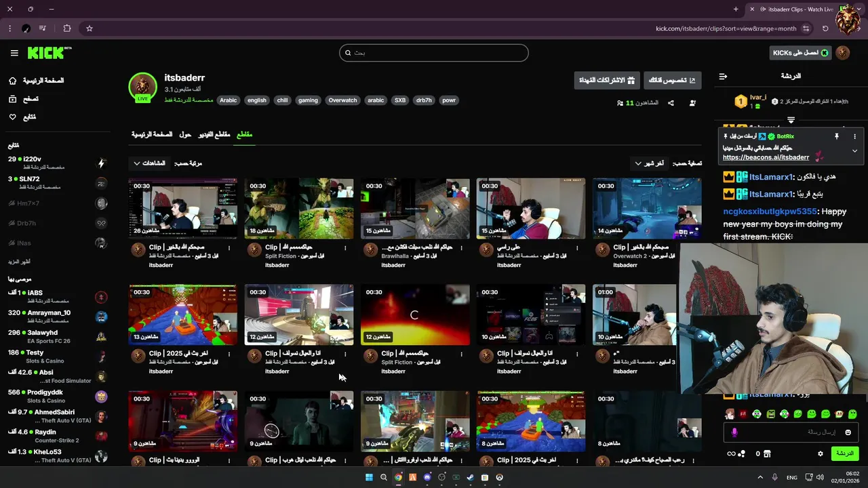The image size is (868, 488).
Task: Click the purple microphone icon in chat box
Action: pos(734,432)
